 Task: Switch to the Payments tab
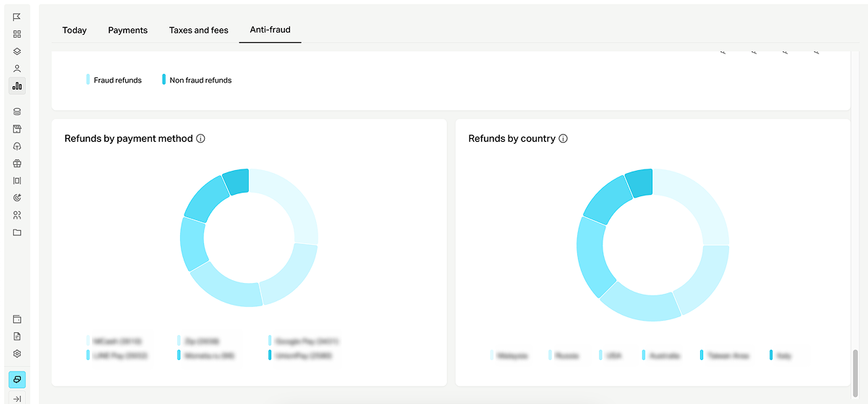coord(128,30)
